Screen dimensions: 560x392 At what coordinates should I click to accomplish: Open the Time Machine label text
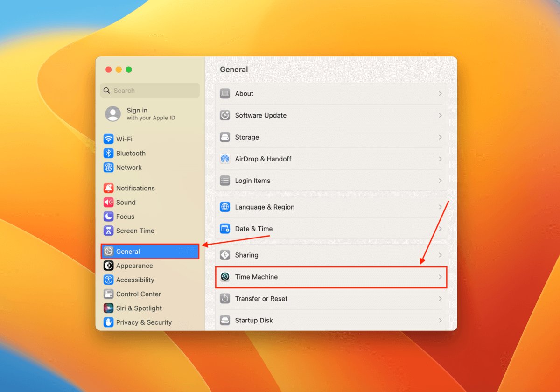tap(256, 277)
